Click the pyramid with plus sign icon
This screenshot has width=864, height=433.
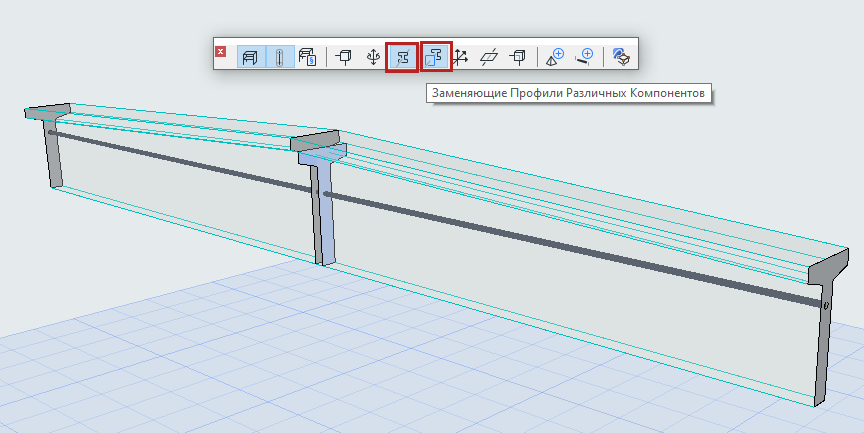pos(555,57)
